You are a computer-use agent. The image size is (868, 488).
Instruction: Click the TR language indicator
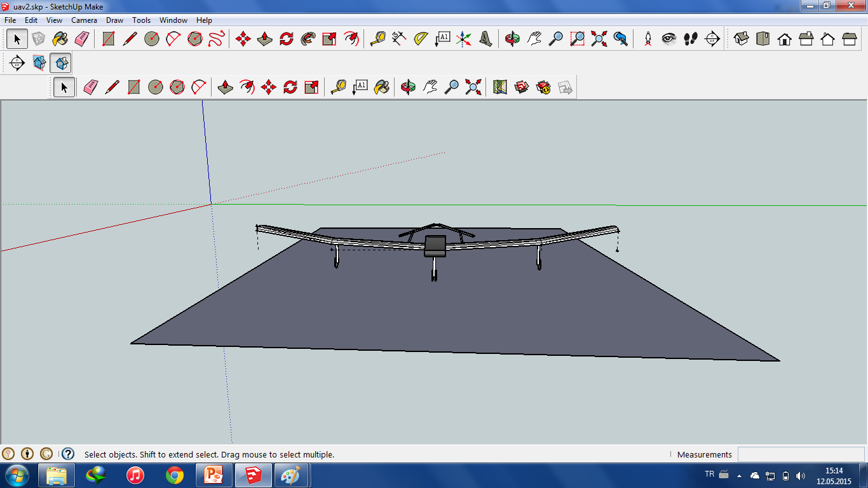coord(710,474)
